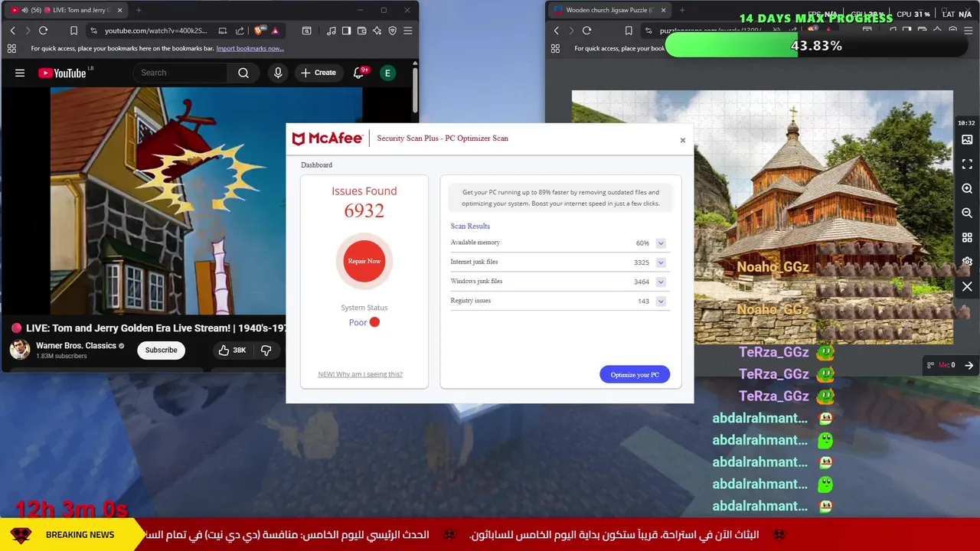Bookmark the YouTube page via the bookmark icon
Viewport: 980px width, 551px height.
(73, 31)
